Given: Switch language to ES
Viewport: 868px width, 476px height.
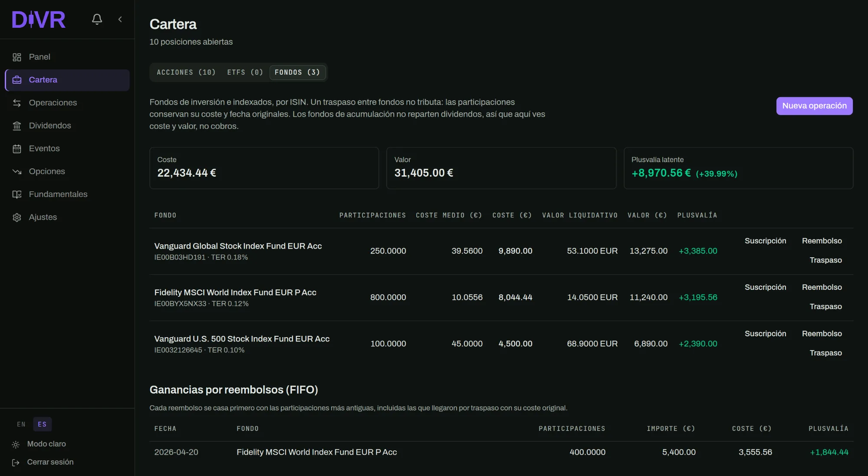Looking at the screenshot, I should [x=42, y=424].
